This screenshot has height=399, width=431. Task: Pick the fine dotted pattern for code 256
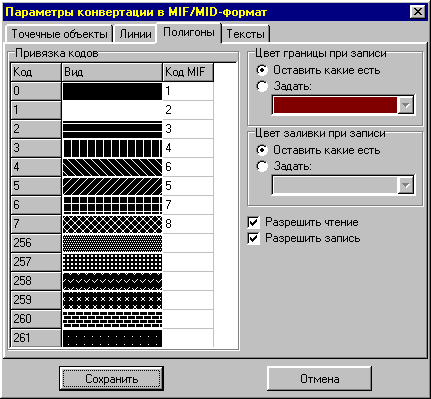(x=112, y=243)
